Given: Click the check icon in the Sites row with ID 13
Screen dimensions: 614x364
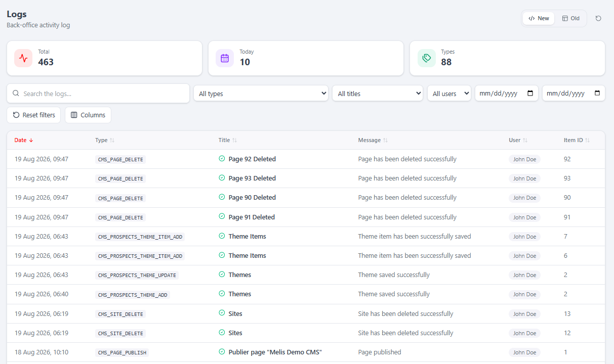Looking at the screenshot, I should [x=222, y=313].
